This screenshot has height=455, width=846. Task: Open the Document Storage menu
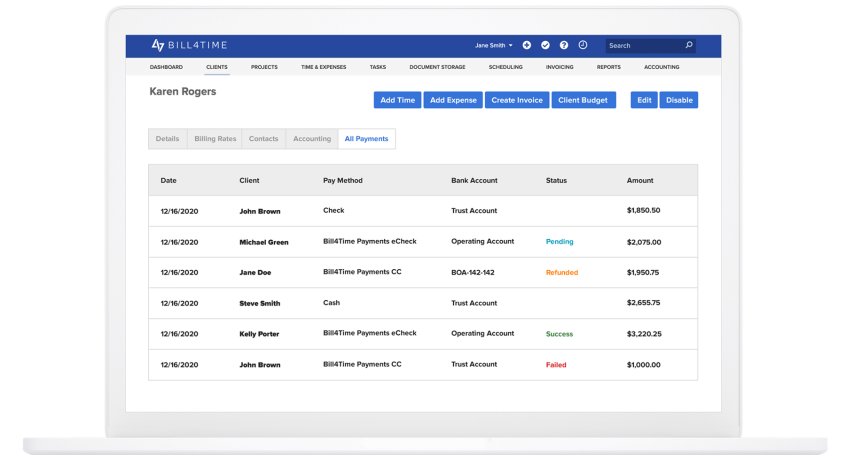pos(437,67)
